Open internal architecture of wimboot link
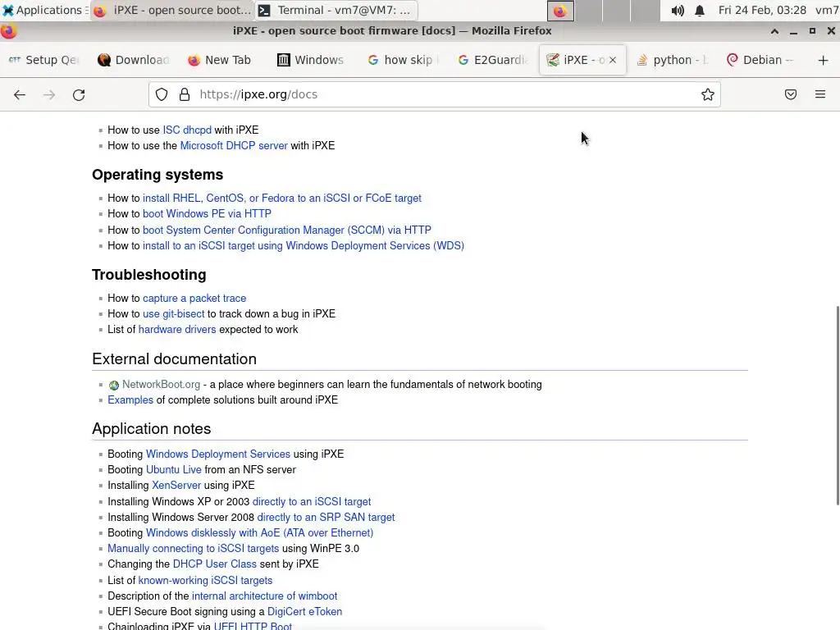This screenshot has height=630, width=840. click(265, 596)
